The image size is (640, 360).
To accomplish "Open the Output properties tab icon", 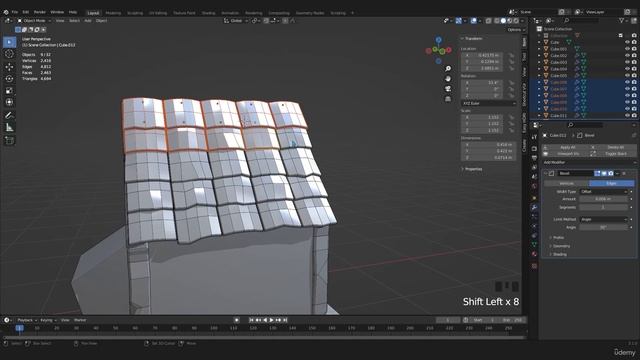I will click(534, 158).
